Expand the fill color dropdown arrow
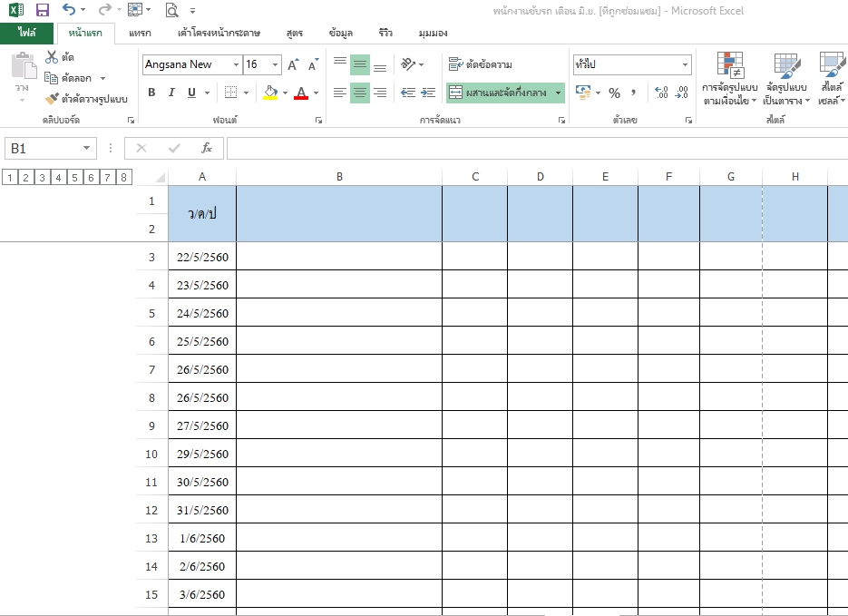Screen dimensions: 848x616 pyautogui.click(x=285, y=93)
